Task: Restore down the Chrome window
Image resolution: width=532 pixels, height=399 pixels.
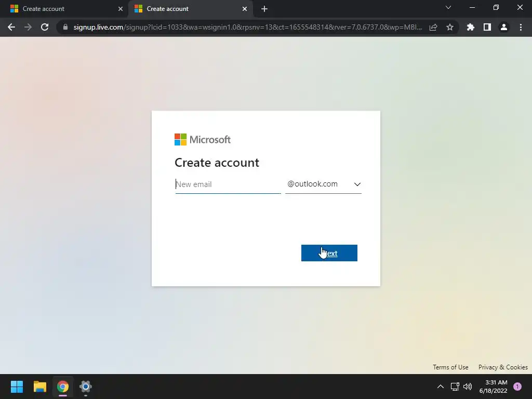Action: click(x=496, y=7)
